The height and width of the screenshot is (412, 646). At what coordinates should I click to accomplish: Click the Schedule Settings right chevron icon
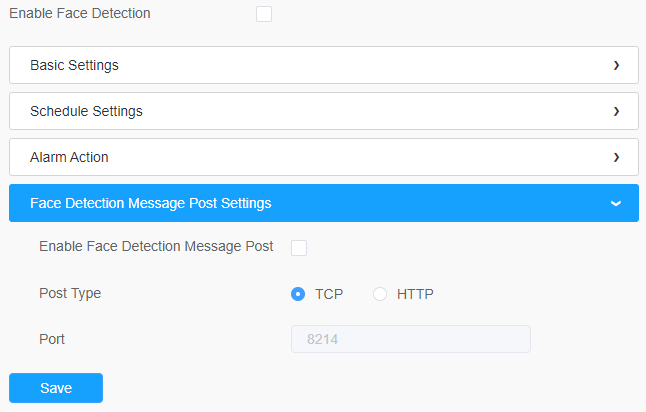[616, 111]
